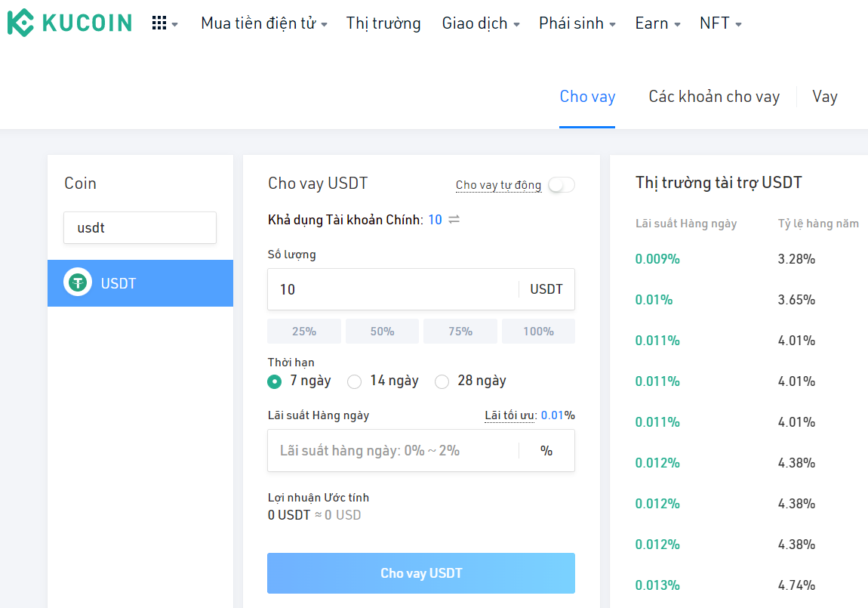Focus the coin search field containing usdt
Screen dimensions: 868x608
click(x=140, y=227)
